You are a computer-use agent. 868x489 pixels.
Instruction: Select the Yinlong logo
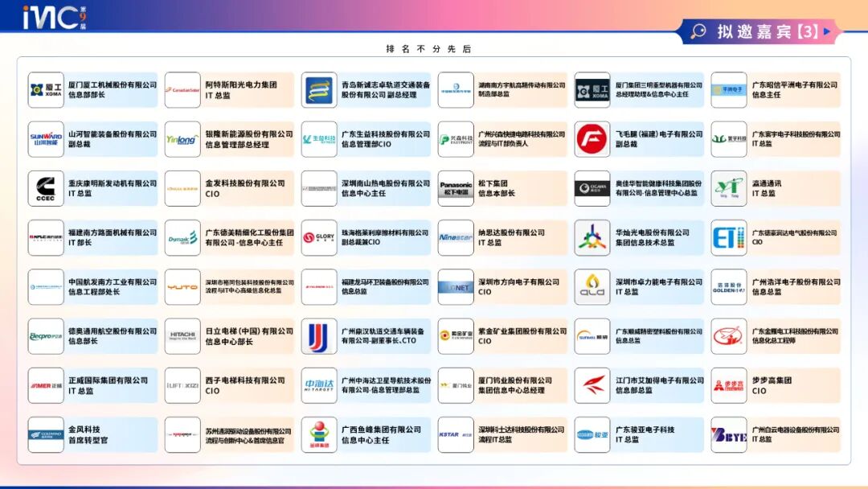[182, 139]
